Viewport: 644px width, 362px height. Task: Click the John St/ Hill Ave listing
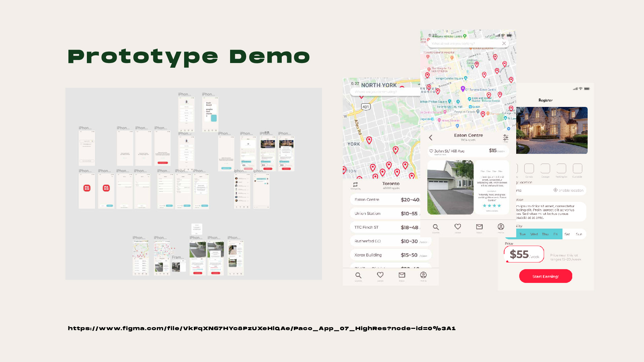[468, 151]
